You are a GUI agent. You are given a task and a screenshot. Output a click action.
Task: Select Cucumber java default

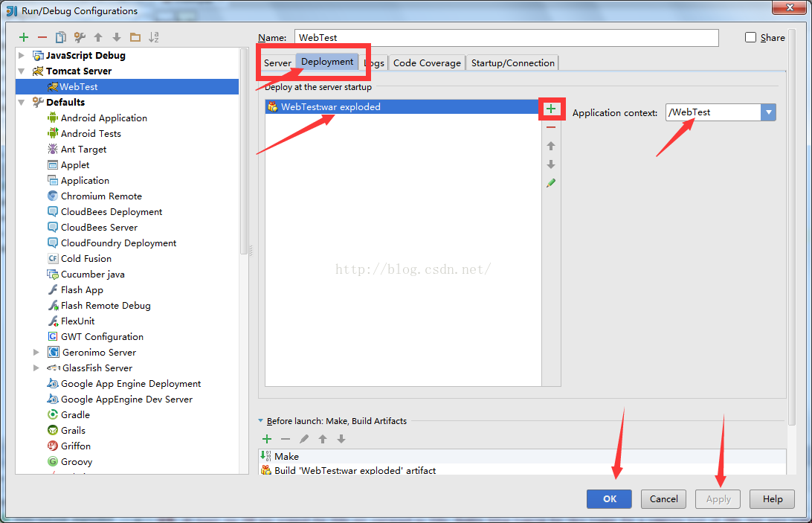[x=86, y=275]
